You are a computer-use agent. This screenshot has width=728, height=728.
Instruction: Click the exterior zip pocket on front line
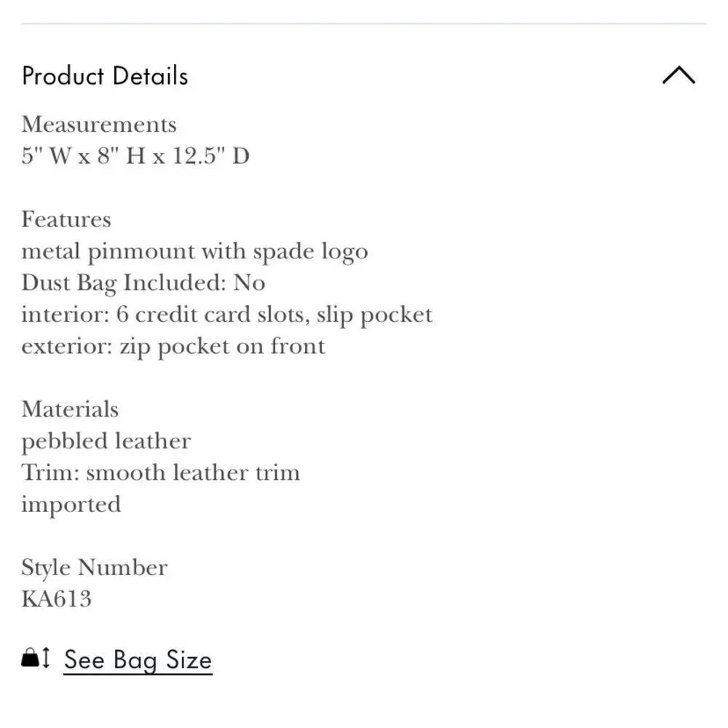pos(174,347)
